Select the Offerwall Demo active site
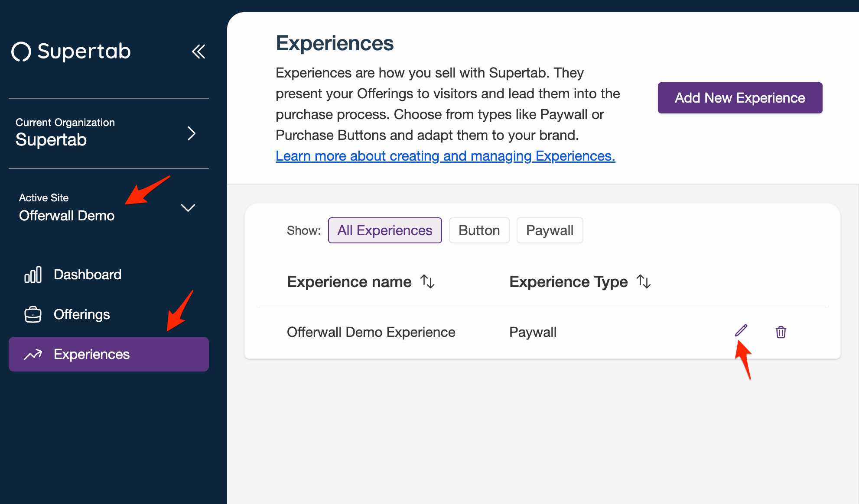The height and width of the screenshot is (504, 859). 67,216
